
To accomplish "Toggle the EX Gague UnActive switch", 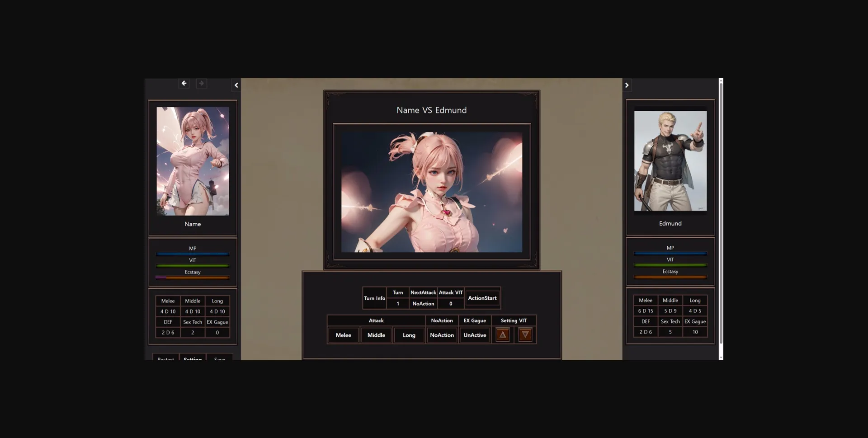I will click(x=474, y=335).
